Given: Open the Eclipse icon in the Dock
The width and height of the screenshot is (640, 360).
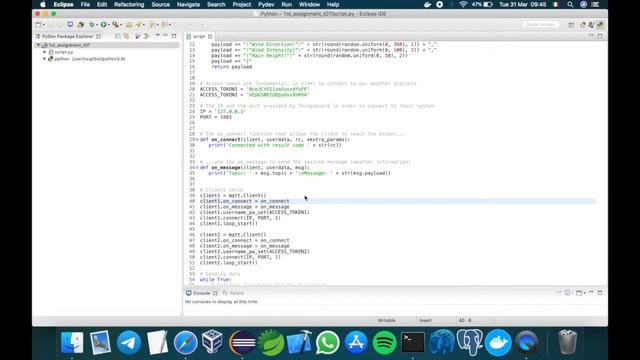Looking at the screenshot, I should tap(242, 342).
